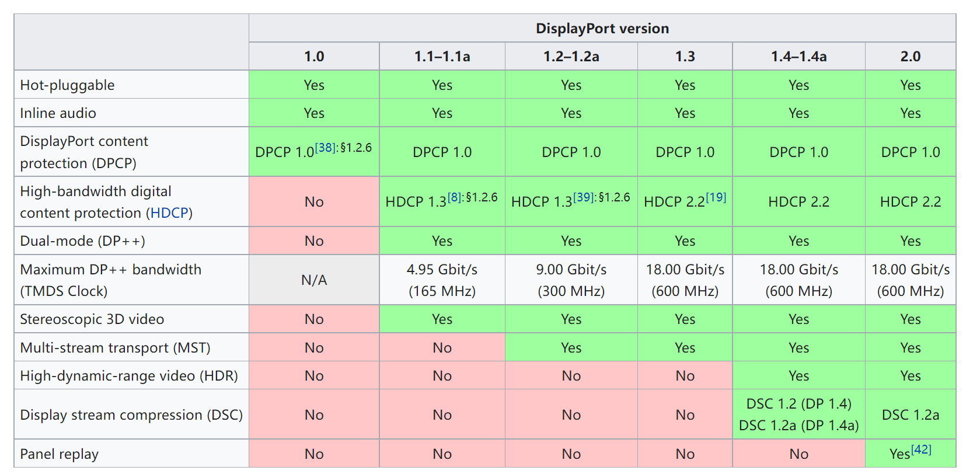Select the "Stereoscopic 3D video" row label
Image resolution: width=980 pixels, height=474 pixels.
pyautogui.click(x=92, y=319)
